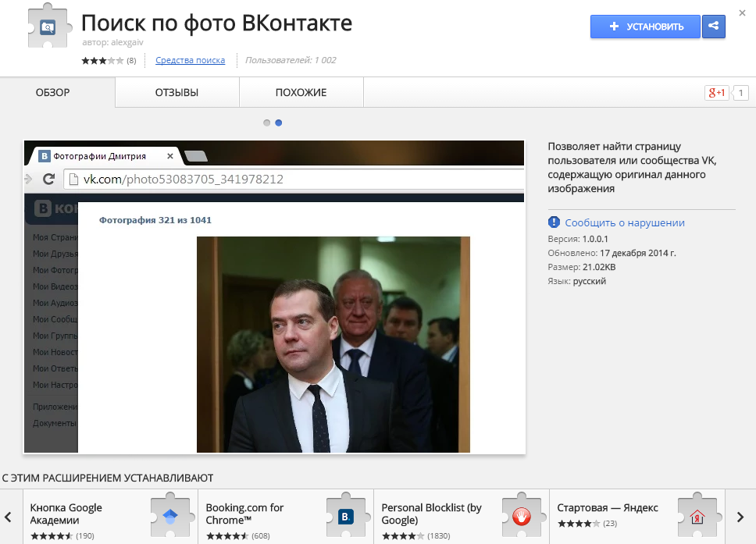Image resolution: width=756 pixels, height=544 pixels.
Task: Click the Booking.com star rating
Action: tap(227, 536)
